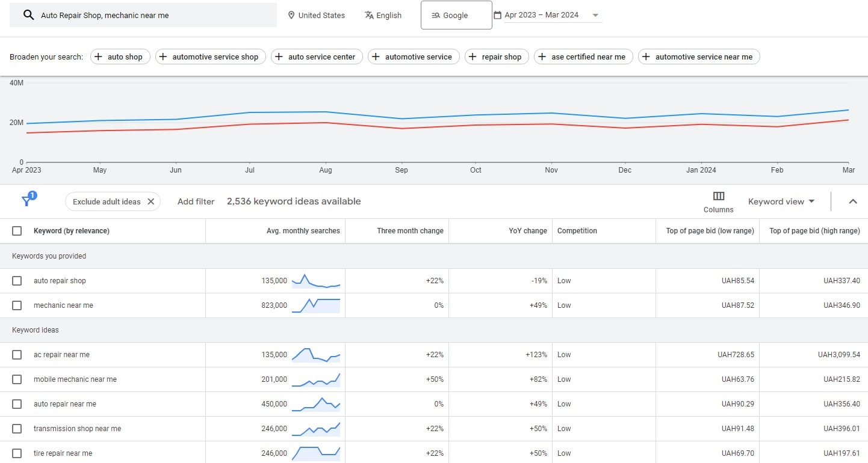This screenshot has height=463, width=868.
Task: Click the Add filter link
Action: pyautogui.click(x=196, y=201)
